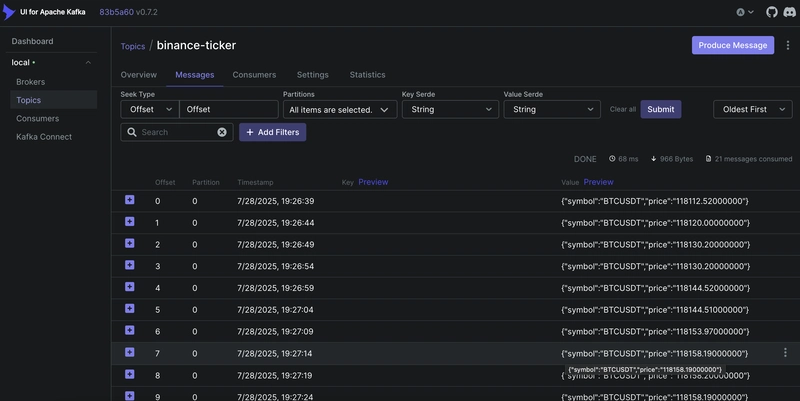Clear the search field with X icon

[x=222, y=132]
